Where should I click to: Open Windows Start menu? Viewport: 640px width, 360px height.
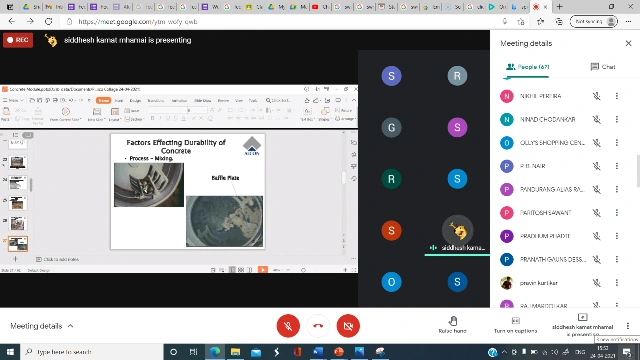click(10, 351)
